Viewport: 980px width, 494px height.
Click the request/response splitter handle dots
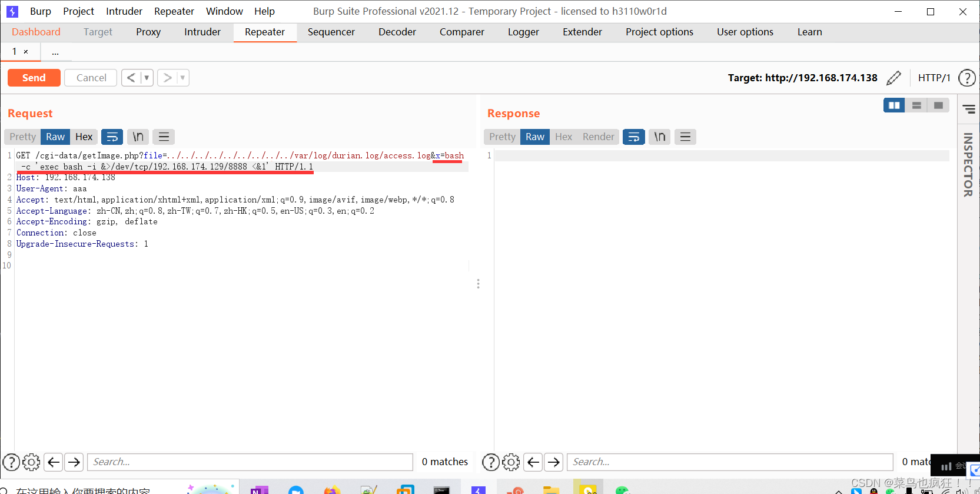tap(478, 284)
